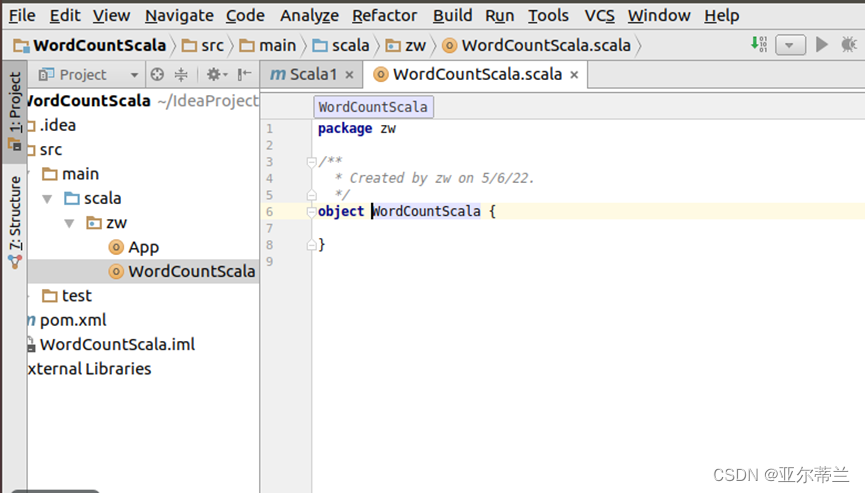Select the zw package in tree
This screenshot has height=493, width=865.
click(116, 223)
